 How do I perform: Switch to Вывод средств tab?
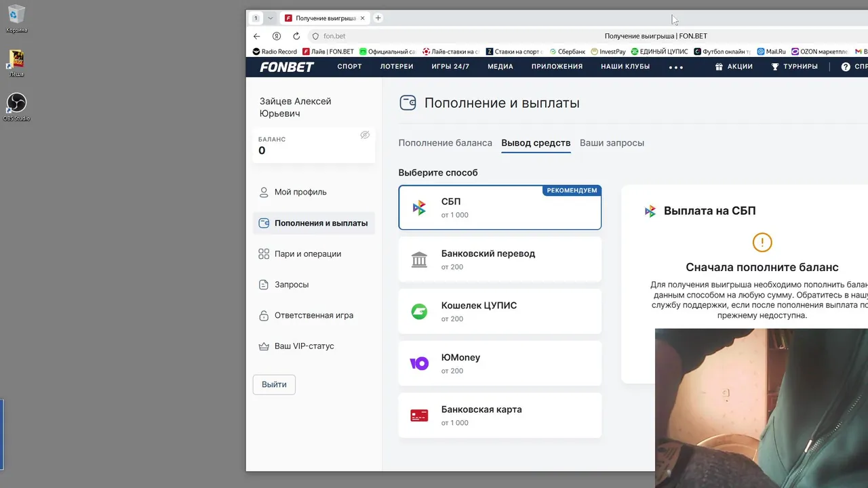click(536, 143)
